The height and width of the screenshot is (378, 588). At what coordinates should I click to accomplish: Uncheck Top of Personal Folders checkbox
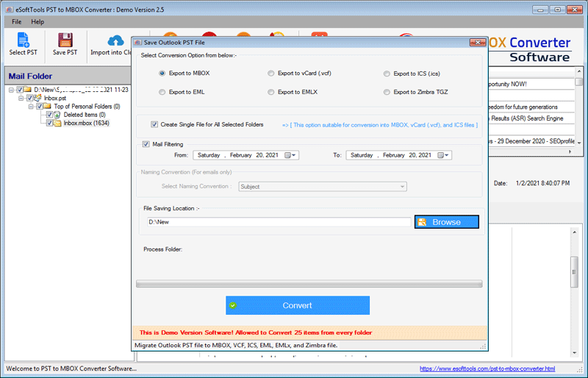pos(40,107)
